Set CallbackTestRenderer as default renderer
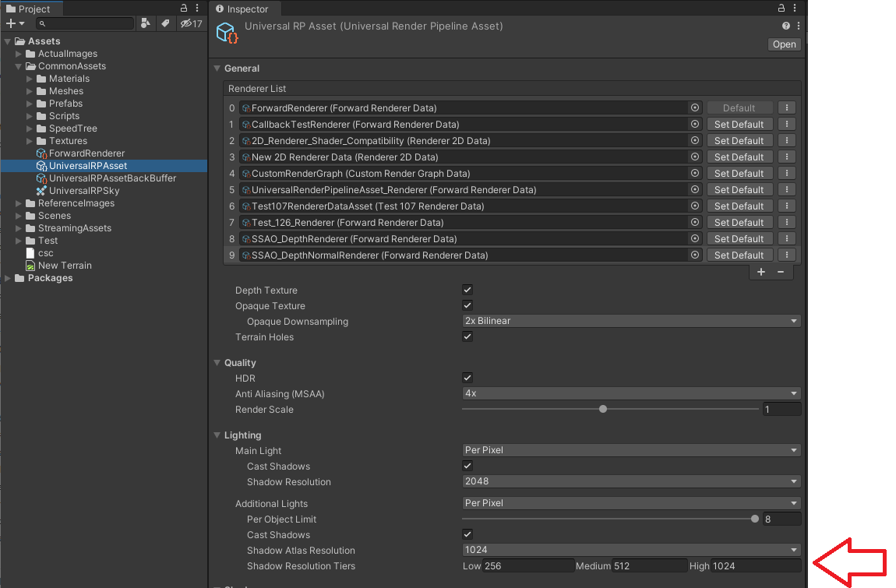 (x=739, y=124)
